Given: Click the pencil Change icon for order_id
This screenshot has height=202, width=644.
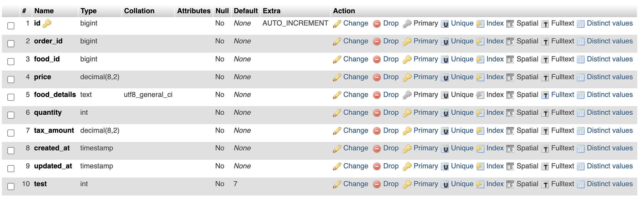Looking at the screenshot, I should coord(337,42).
